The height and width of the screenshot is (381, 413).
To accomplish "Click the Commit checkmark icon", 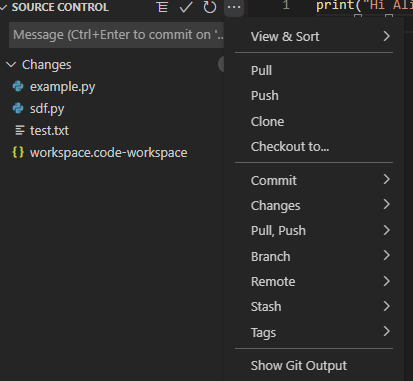I will pyautogui.click(x=186, y=7).
